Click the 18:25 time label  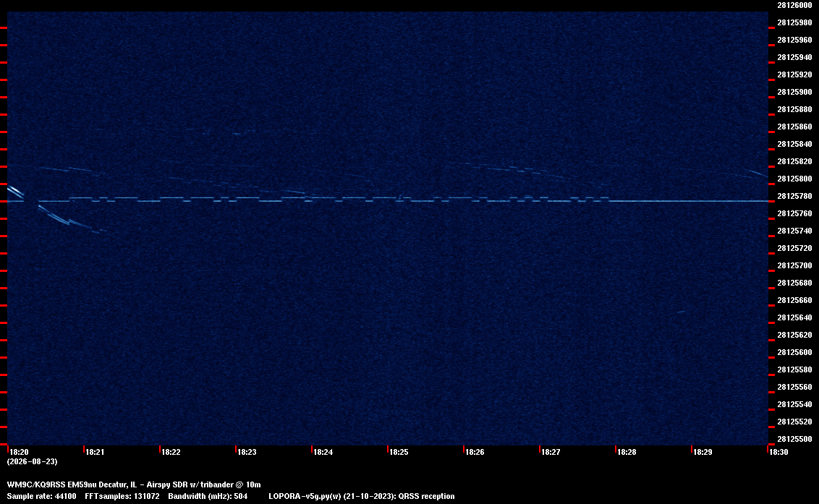(x=399, y=452)
